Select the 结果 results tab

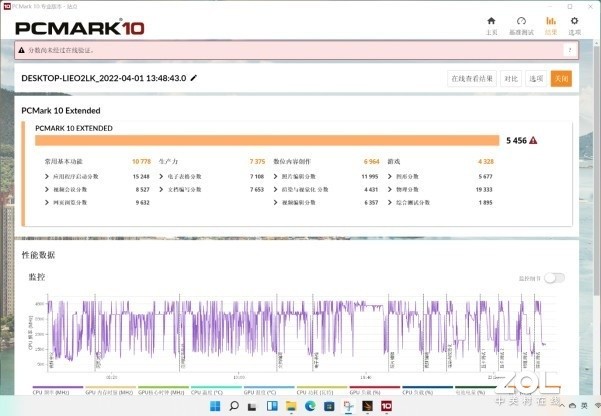coord(551,26)
